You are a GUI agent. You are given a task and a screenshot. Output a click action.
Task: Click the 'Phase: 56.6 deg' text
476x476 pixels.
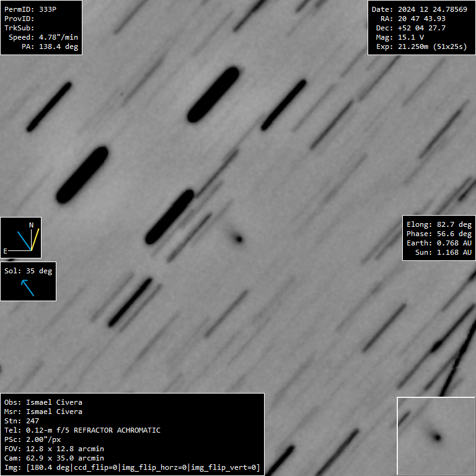(x=439, y=234)
